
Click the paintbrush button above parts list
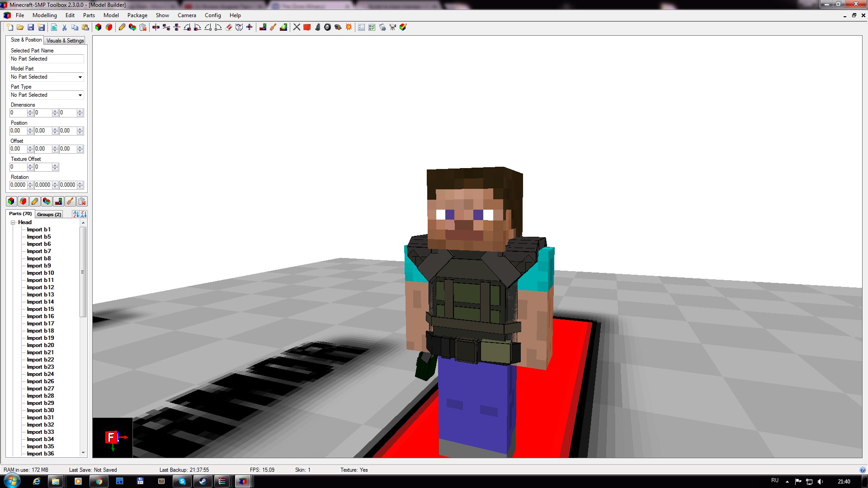[70, 202]
